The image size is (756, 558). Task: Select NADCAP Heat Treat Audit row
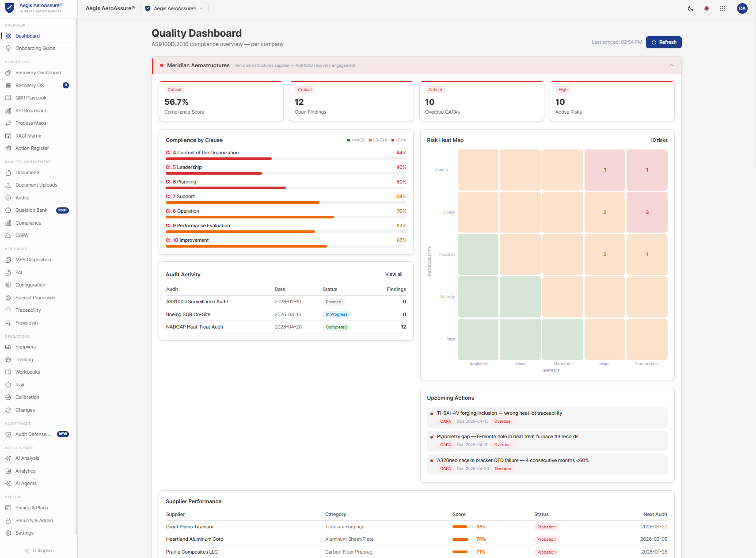tap(286, 327)
